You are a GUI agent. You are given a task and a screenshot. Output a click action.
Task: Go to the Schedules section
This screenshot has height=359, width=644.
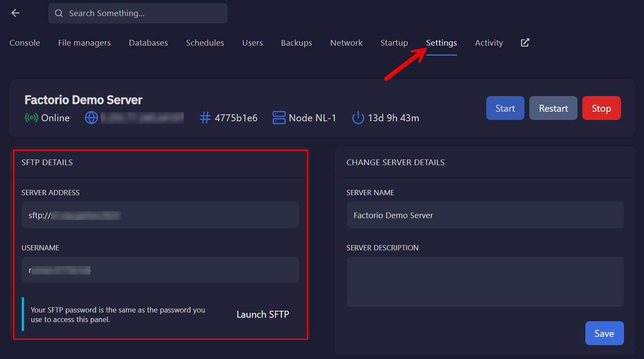(x=205, y=43)
